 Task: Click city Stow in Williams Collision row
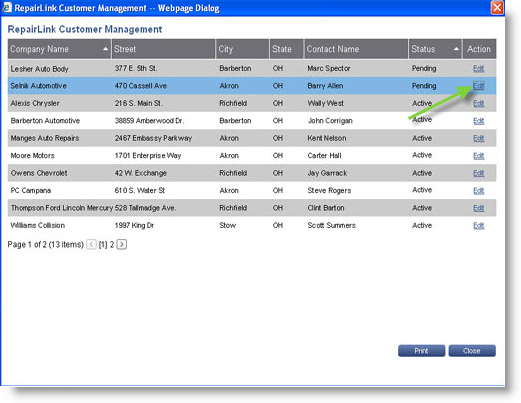click(x=228, y=225)
